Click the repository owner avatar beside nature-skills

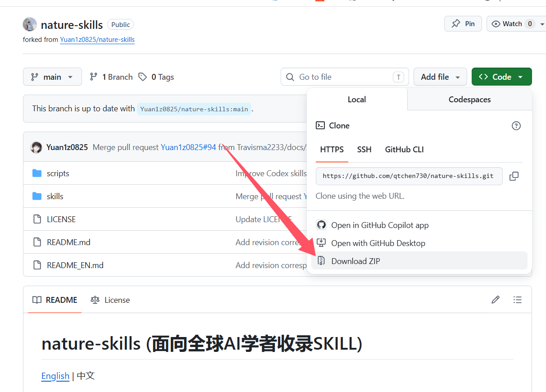(x=30, y=24)
